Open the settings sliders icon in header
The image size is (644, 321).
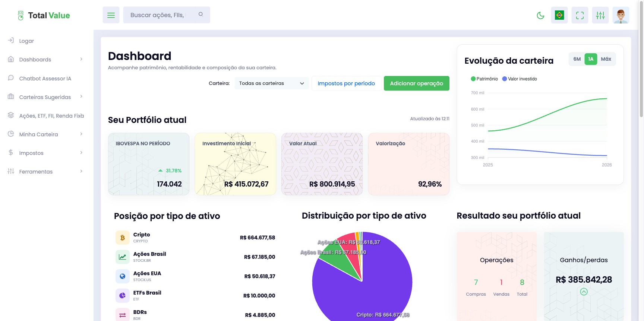(600, 15)
